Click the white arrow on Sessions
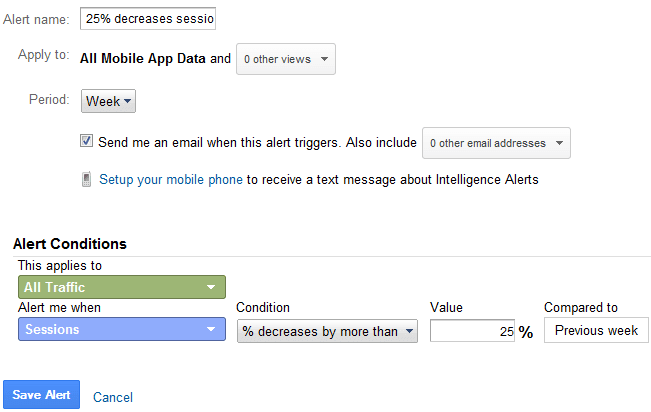 tap(211, 329)
